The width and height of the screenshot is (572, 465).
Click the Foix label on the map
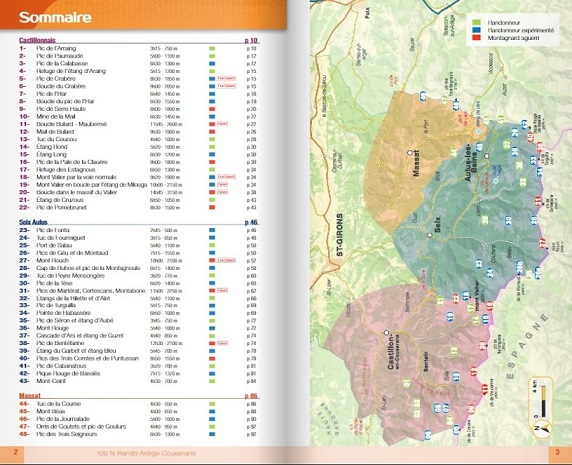click(x=367, y=13)
